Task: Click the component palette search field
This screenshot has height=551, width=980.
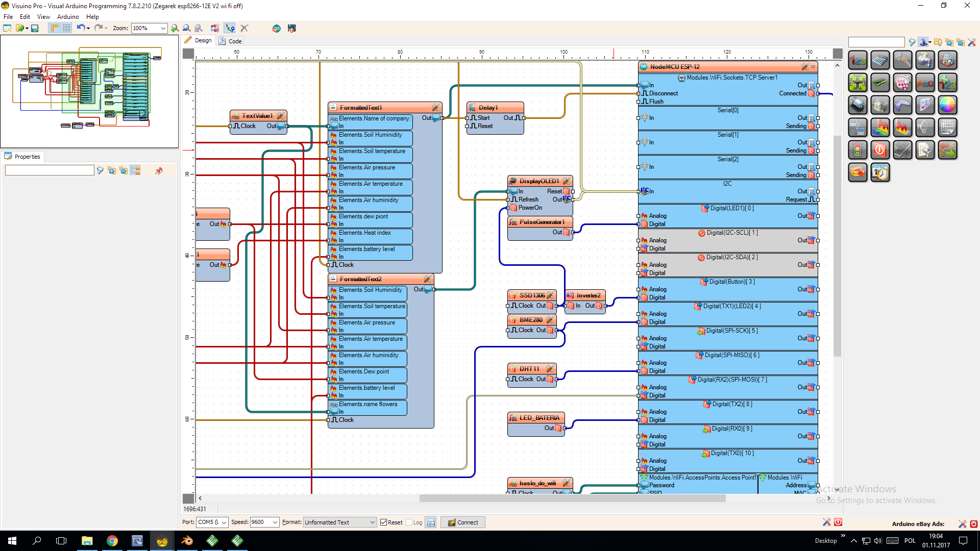Action: pyautogui.click(x=876, y=42)
